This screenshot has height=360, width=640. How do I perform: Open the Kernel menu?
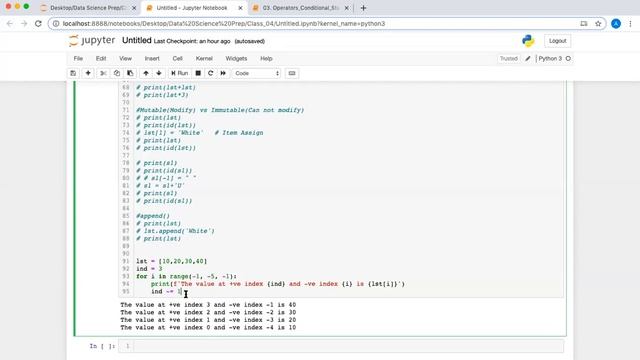pyautogui.click(x=204, y=58)
